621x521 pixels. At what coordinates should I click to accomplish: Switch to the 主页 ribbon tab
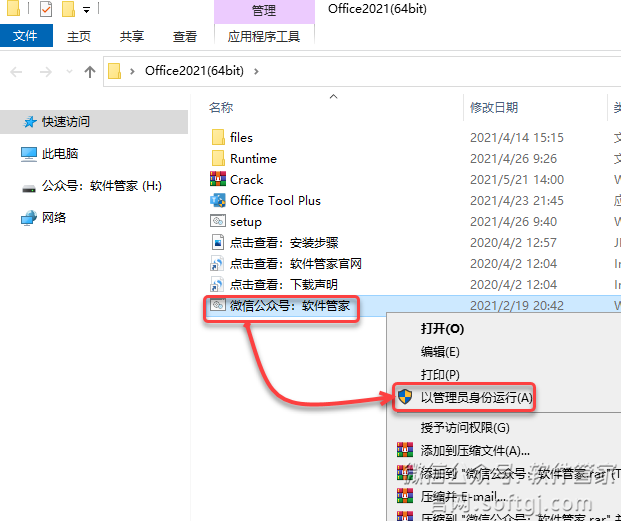(x=79, y=36)
